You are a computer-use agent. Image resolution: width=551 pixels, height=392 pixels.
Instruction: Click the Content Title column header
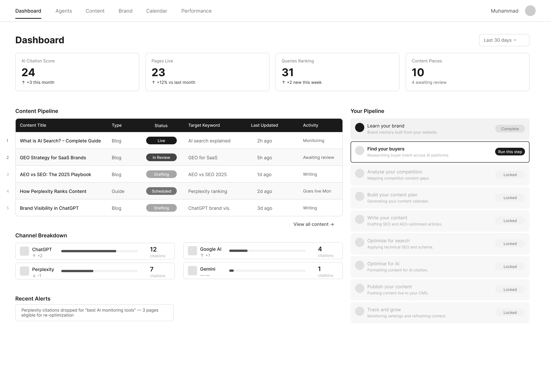33,125
